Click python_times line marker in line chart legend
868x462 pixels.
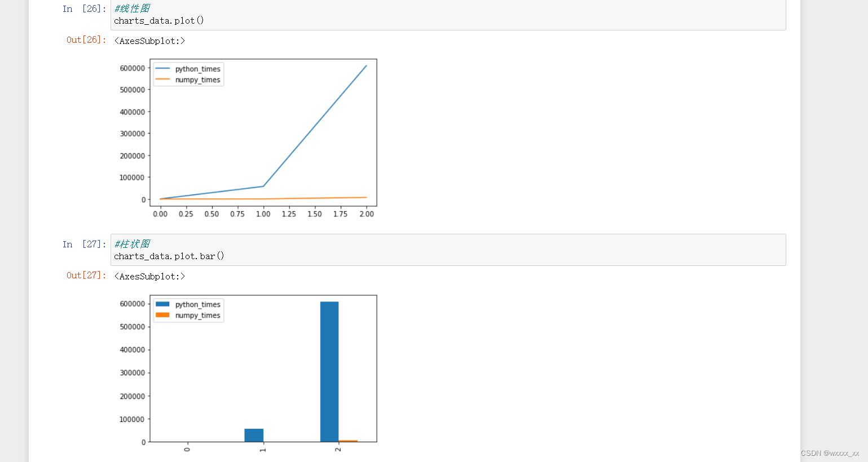(x=162, y=69)
